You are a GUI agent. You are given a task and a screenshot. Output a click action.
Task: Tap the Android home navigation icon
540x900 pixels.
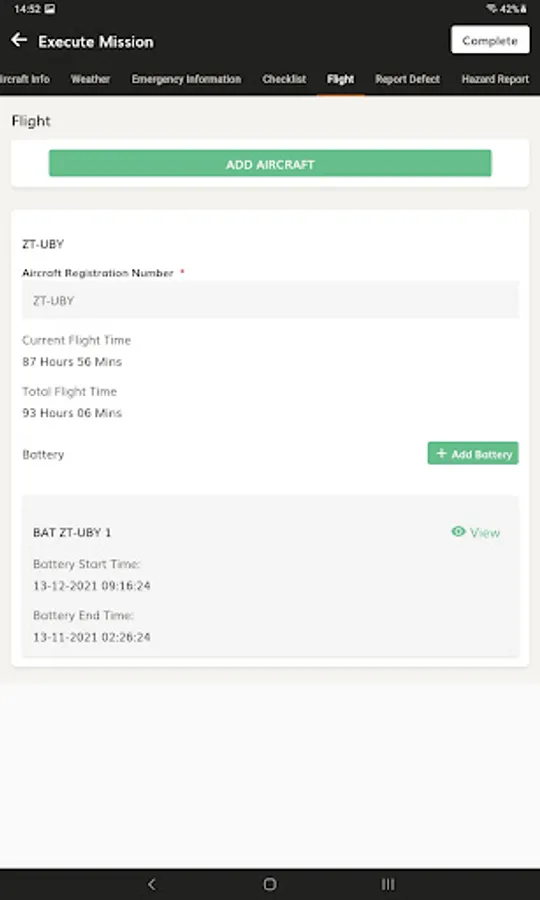click(x=270, y=884)
